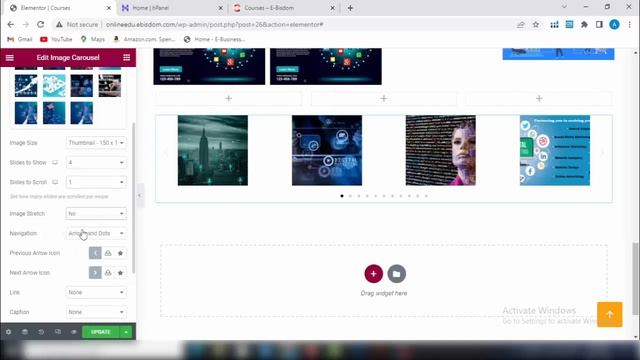The image size is (640, 360).
Task: Open Responsive Mode icon in footer
Action: 58,332
